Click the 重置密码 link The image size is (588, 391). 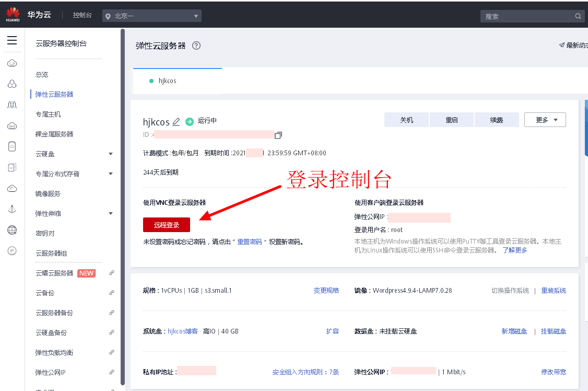(250, 241)
